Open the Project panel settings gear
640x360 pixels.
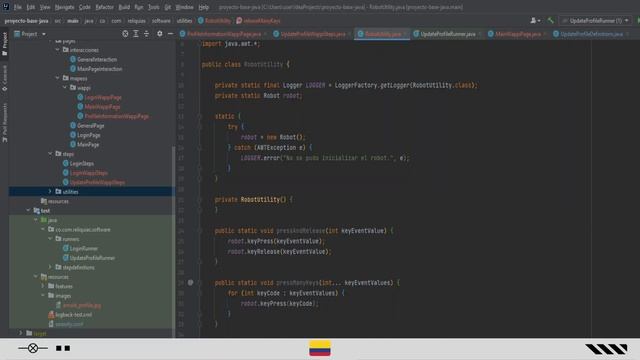click(160, 34)
